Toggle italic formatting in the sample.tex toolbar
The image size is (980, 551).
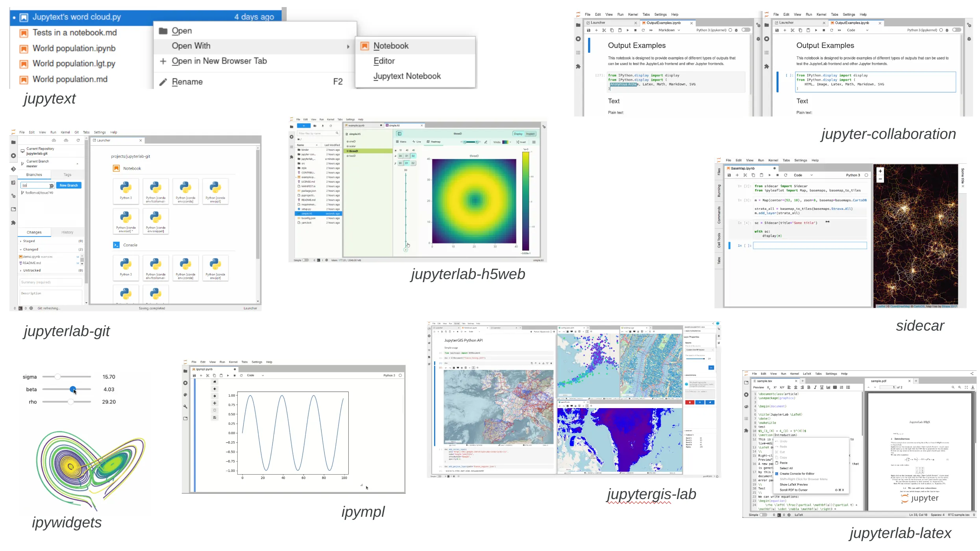pos(815,387)
